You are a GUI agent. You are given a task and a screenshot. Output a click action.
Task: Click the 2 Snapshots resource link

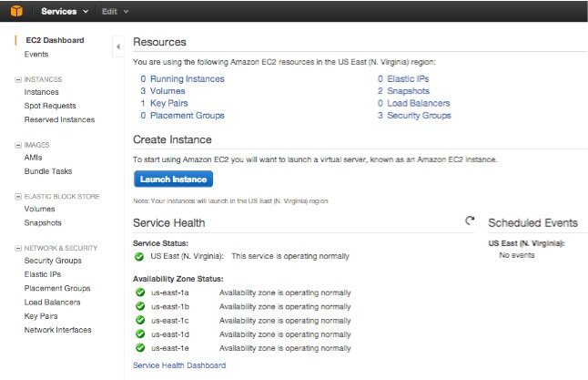click(403, 91)
